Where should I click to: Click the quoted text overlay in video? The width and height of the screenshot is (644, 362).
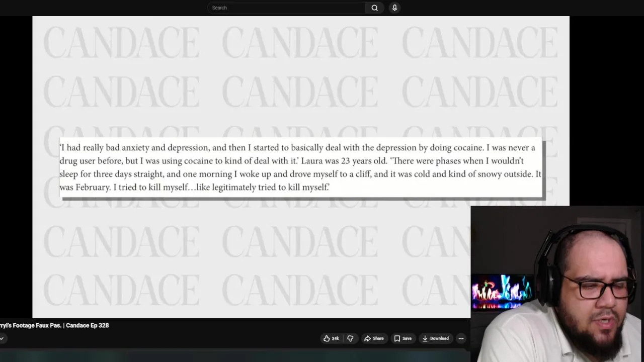[x=301, y=167]
